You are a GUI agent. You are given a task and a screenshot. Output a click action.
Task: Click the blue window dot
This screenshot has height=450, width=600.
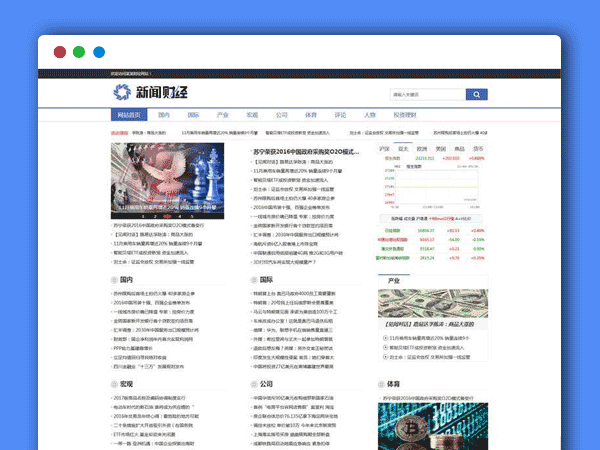[99, 52]
